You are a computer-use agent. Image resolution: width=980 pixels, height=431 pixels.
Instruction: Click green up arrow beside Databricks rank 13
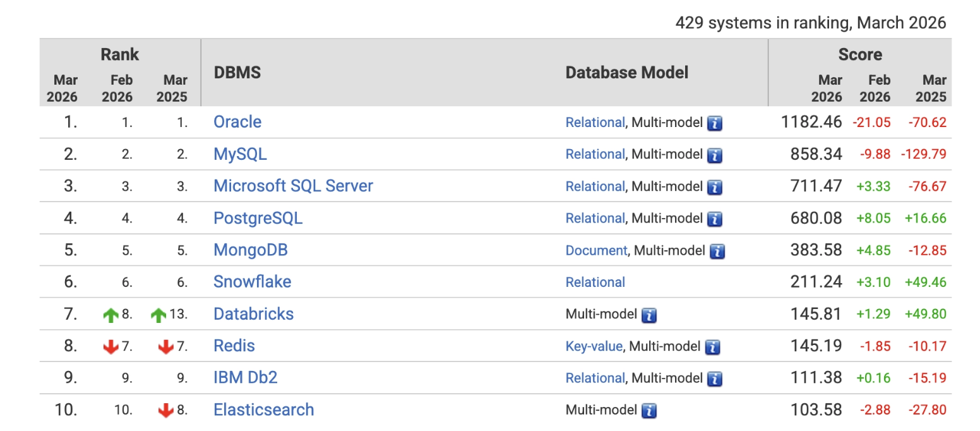click(x=158, y=315)
